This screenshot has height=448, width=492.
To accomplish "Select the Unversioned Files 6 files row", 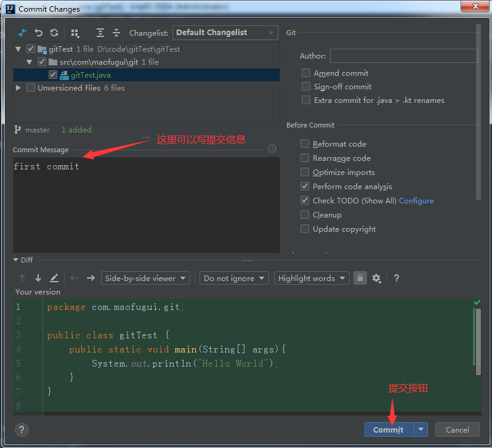I will [146, 88].
